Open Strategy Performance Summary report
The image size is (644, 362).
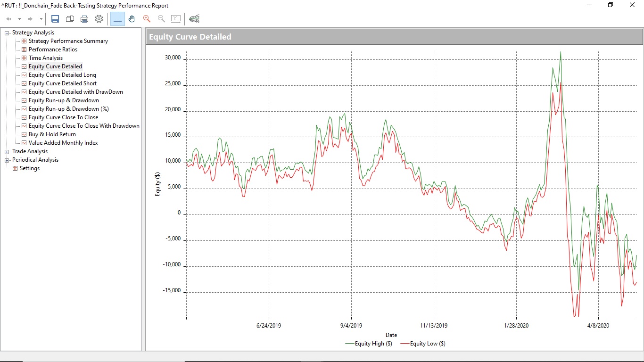(x=68, y=41)
